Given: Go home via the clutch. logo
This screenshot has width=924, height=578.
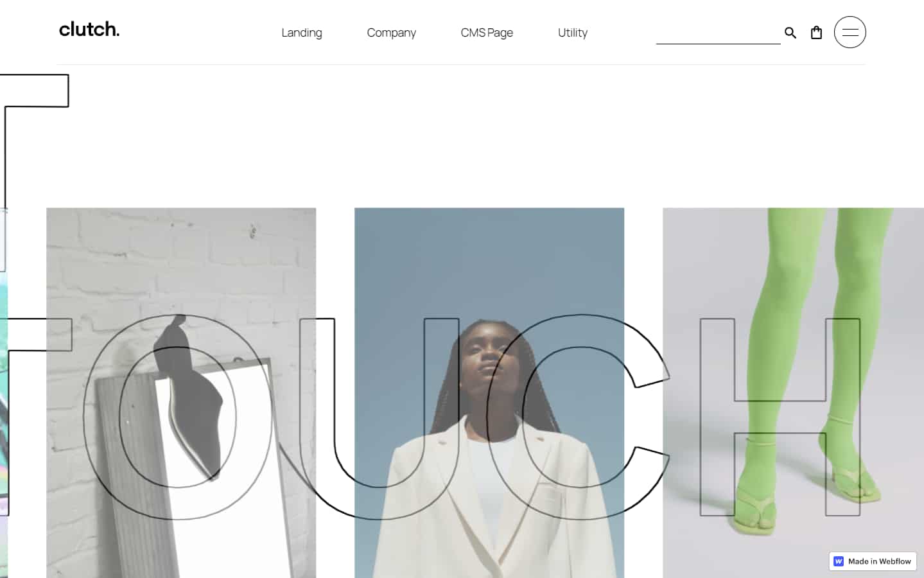Looking at the screenshot, I should tap(89, 30).
